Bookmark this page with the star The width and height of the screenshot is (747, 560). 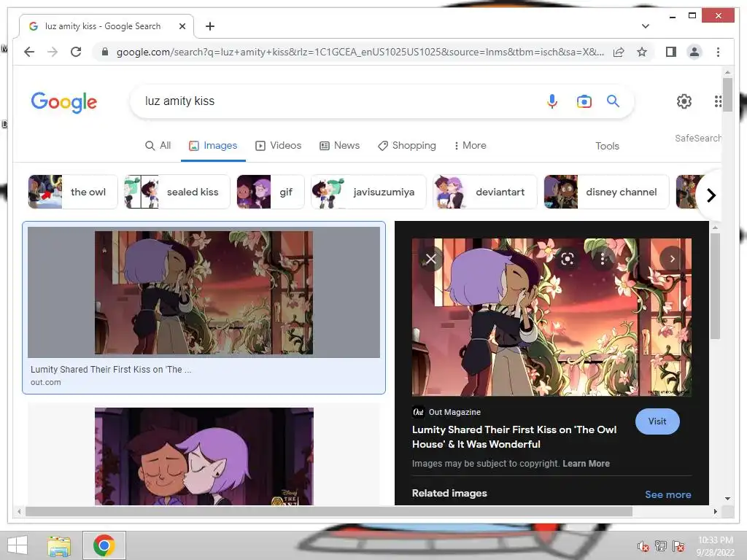point(642,52)
